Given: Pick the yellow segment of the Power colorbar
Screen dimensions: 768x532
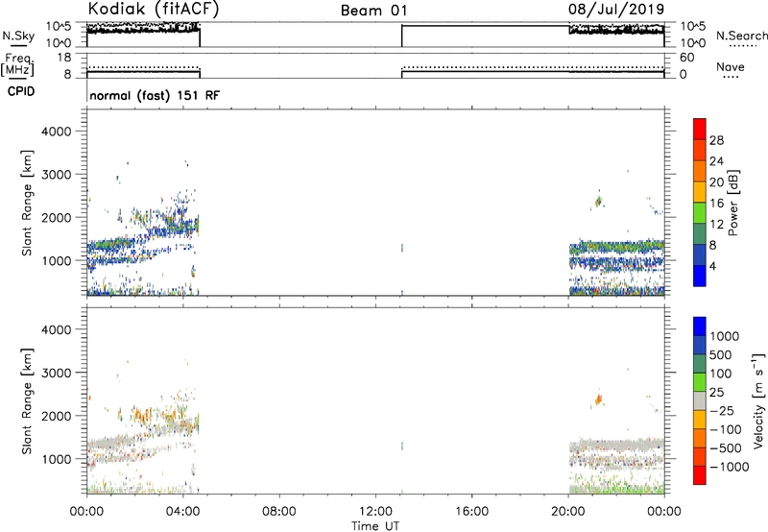Looking at the screenshot, I should pos(700,191).
